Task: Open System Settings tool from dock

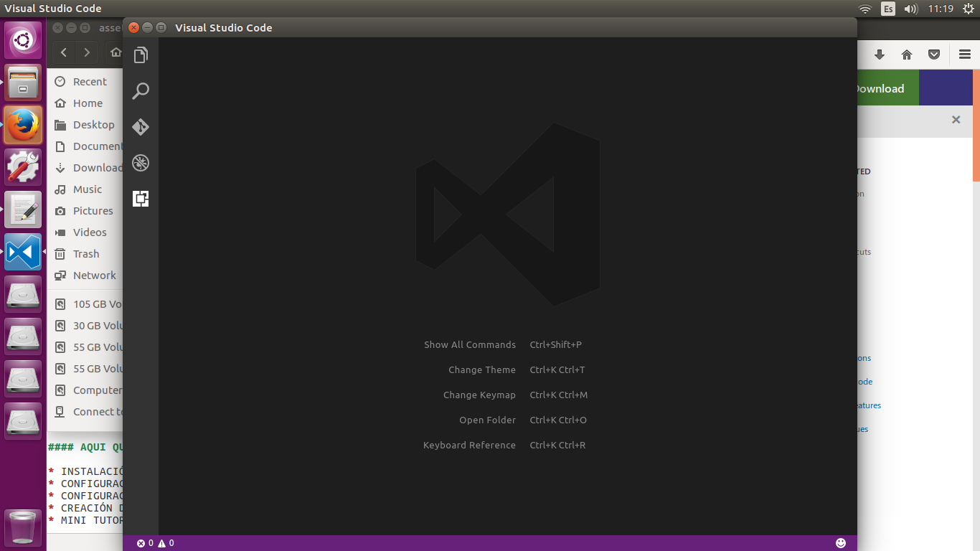Action: coord(23,167)
